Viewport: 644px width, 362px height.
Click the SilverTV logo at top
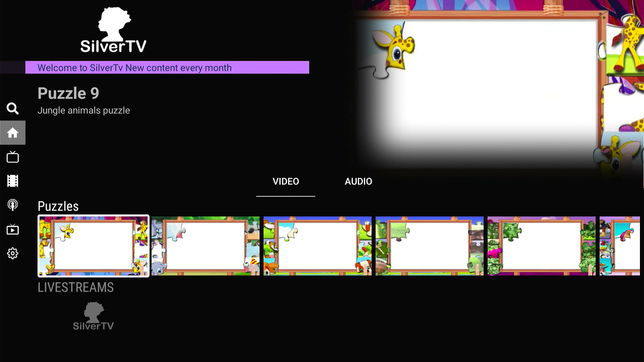tap(113, 30)
